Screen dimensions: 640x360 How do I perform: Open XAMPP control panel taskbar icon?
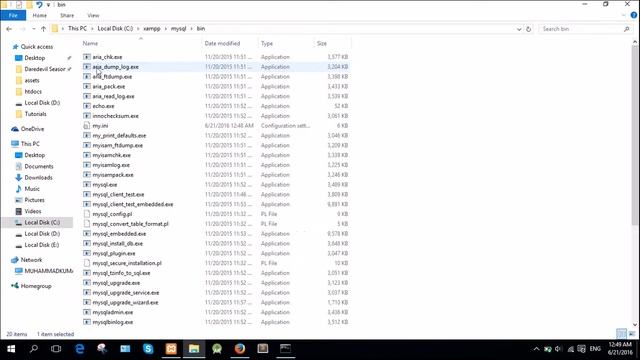[171, 349]
